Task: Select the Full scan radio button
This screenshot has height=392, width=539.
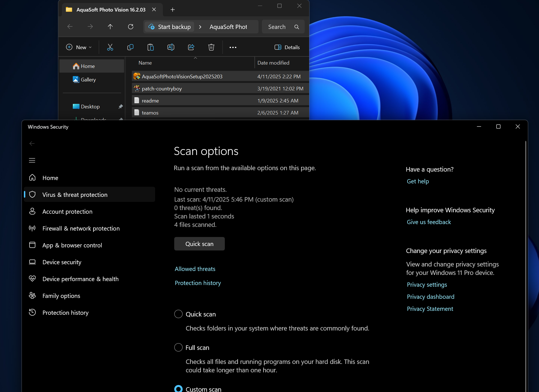Action: 178,347
